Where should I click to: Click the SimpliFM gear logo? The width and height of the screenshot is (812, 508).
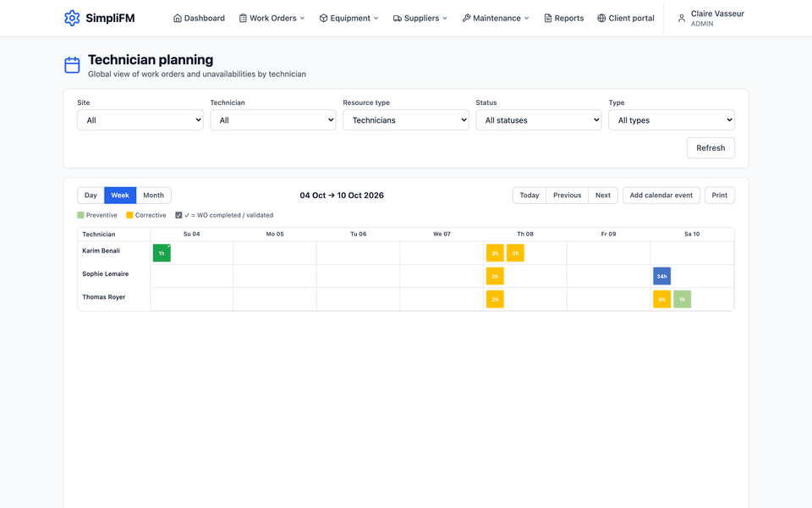(72, 18)
